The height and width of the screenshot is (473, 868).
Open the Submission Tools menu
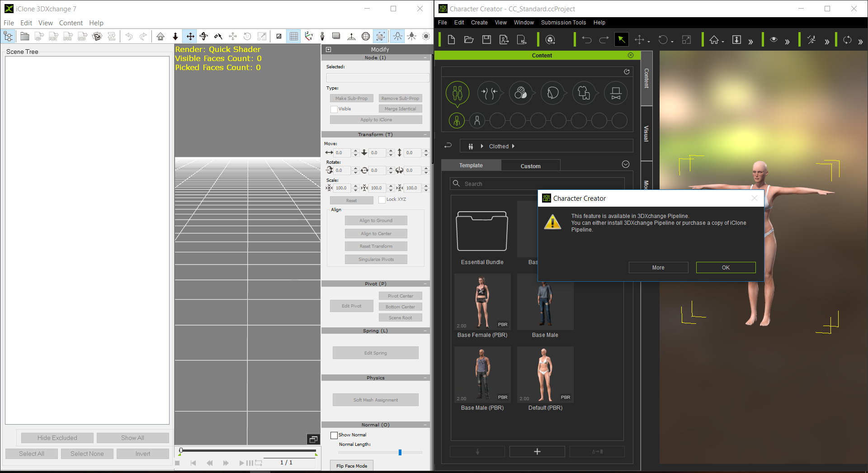pos(563,22)
